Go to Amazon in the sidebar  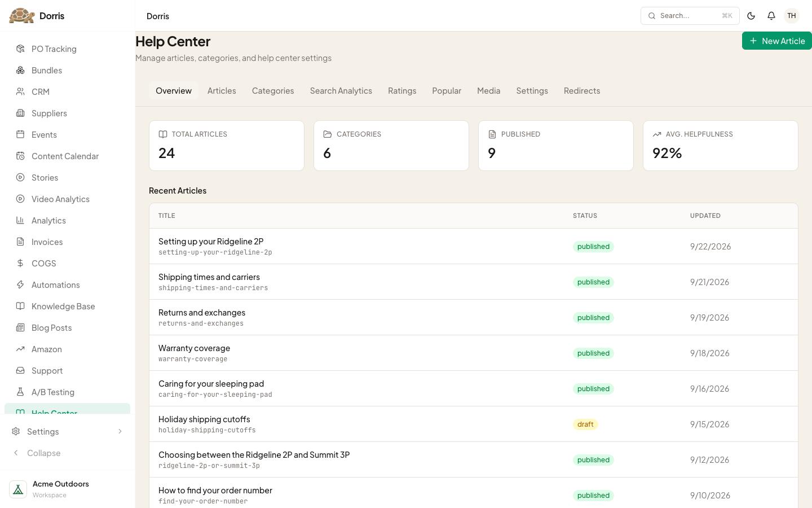67,349
